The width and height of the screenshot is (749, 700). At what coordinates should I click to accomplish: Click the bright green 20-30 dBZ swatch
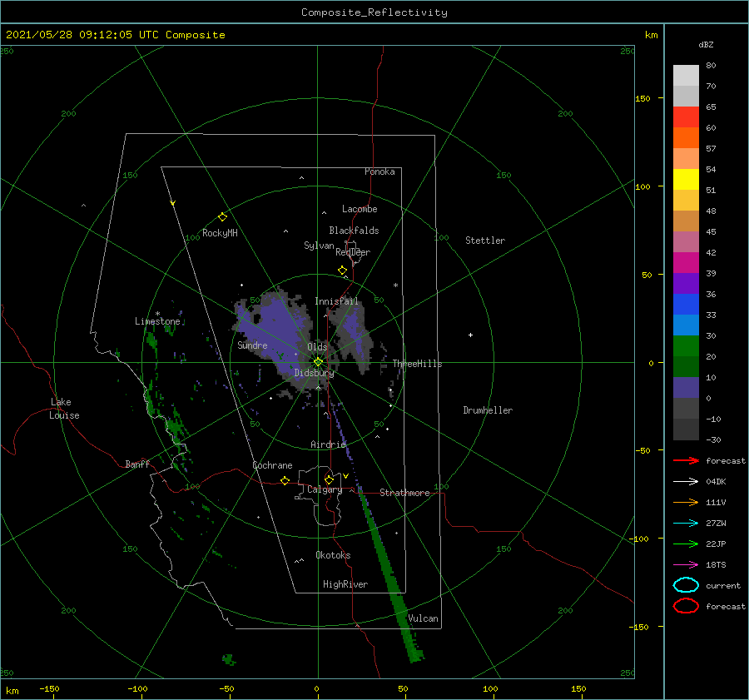click(x=686, y=346)
